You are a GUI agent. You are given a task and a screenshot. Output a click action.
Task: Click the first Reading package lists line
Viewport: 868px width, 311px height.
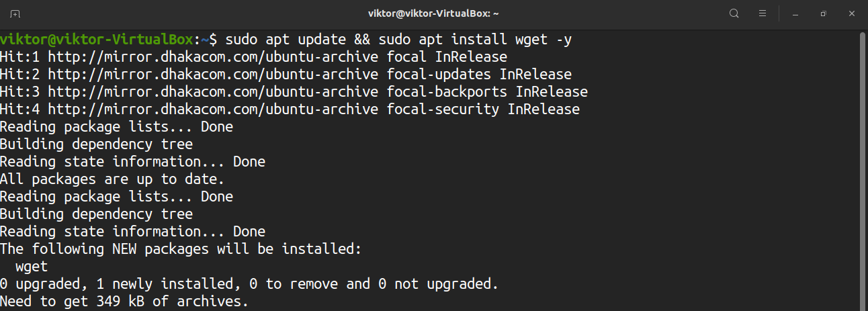[x=116, y=127]
